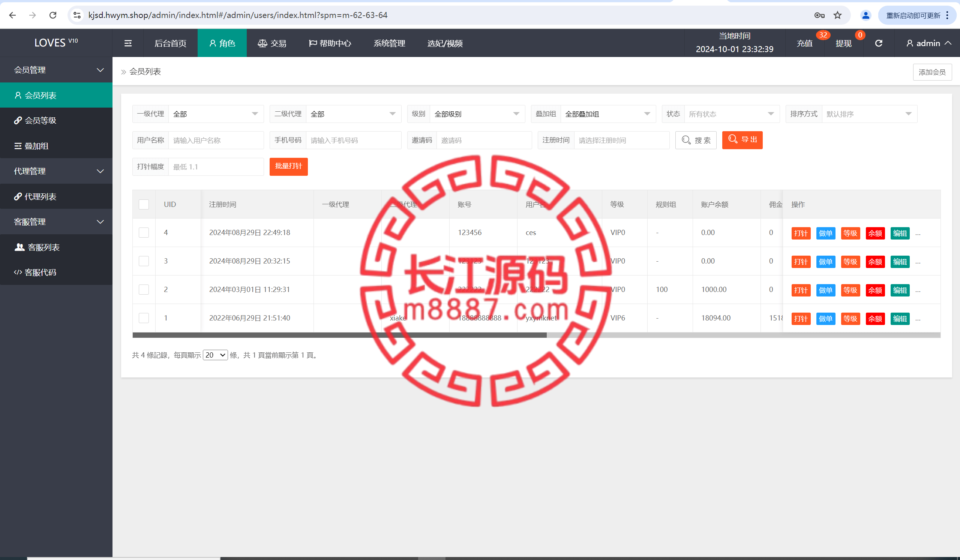The image size is (960, 560).
Task: Open the 角色 top menu tab
Action: click(x=222, y=43)
